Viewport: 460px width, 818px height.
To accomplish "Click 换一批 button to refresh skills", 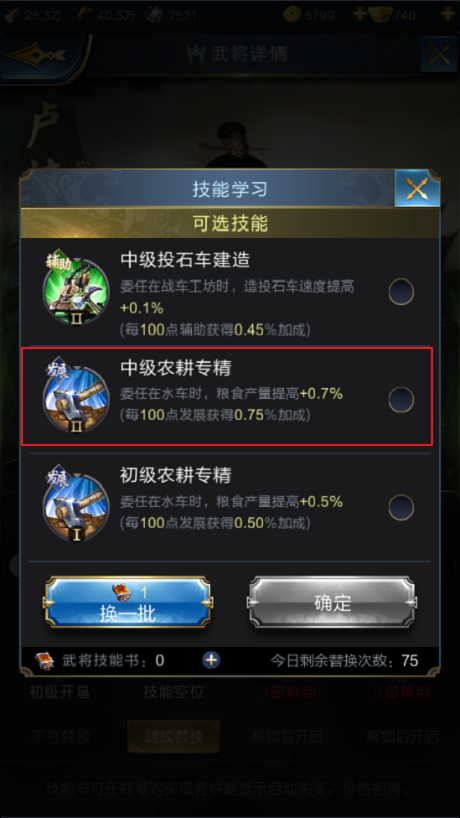I will click(128, 602).
